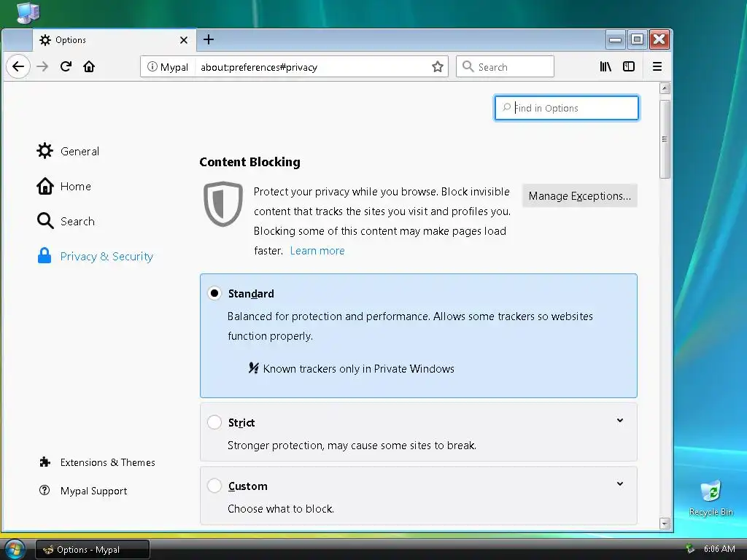Click the Search magnifier icon in sidebar
This screenshot has height=560, width=747.
[44, 221]
